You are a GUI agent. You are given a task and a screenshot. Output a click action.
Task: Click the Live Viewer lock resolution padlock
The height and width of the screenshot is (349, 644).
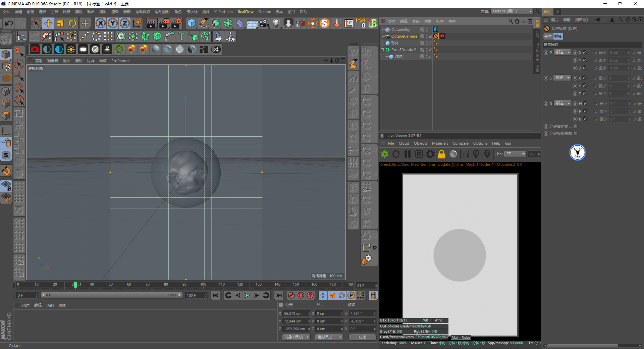click(442, 154)
